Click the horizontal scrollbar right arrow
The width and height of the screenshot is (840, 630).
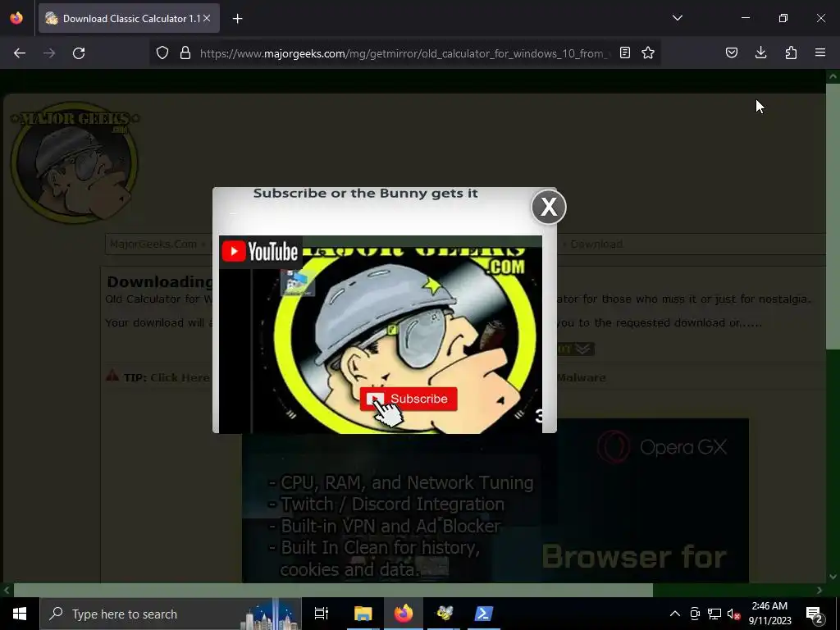tap(819, 591)
